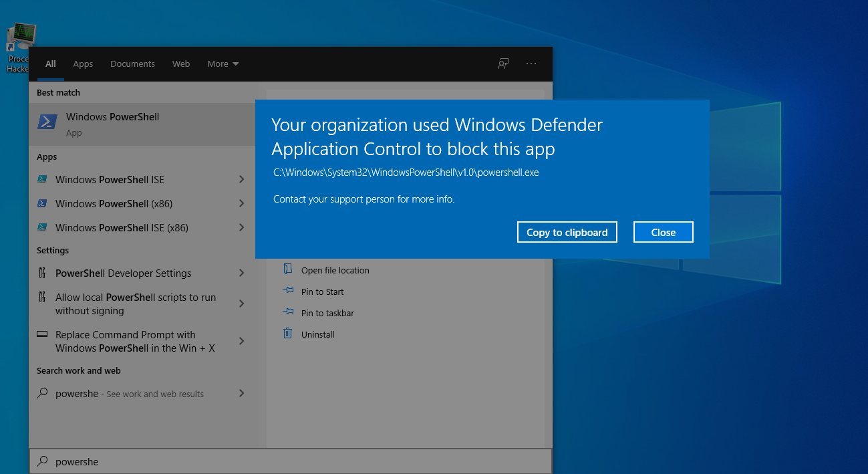Click the Uninstall trash icon
Image resolution: width=868 pixels, height=474 pixels.
coord(288,333)
